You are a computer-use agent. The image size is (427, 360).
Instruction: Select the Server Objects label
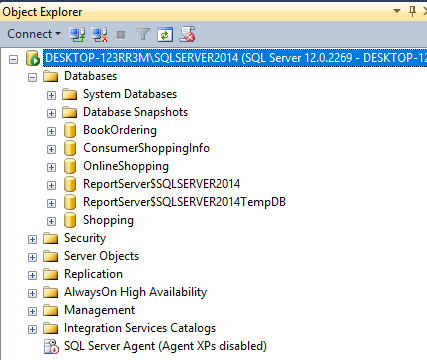[x=101, y=256]
